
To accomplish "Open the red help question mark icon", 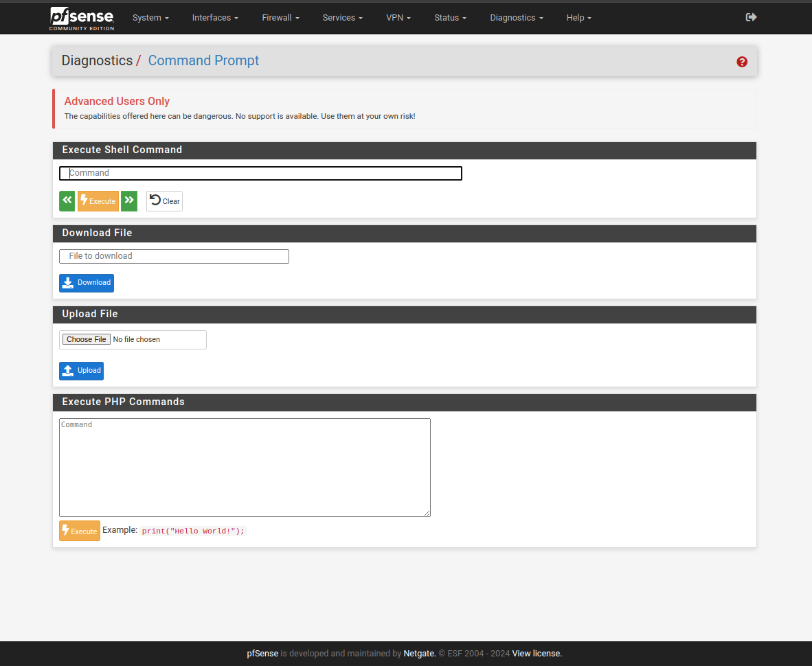I will click(742, 62).
